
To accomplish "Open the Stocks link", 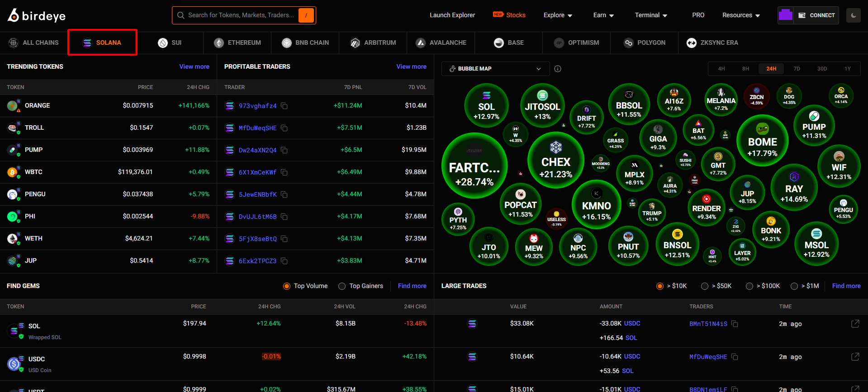I will click(509, 15).
